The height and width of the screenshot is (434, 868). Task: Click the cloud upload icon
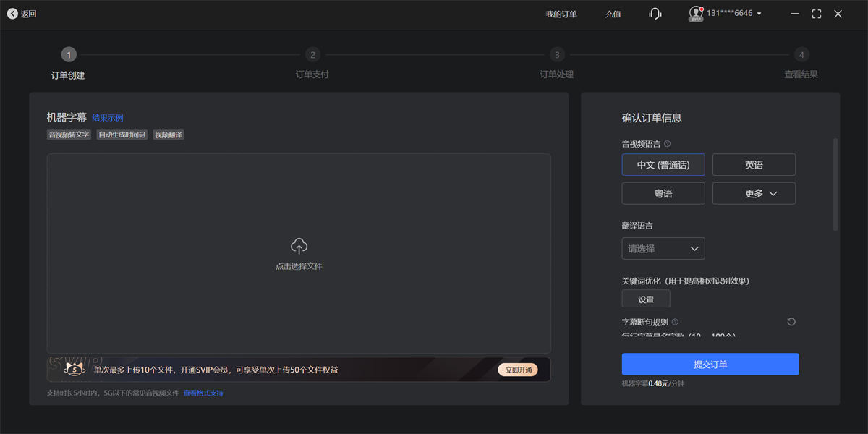pyautogui.click(x=299, y=246)
